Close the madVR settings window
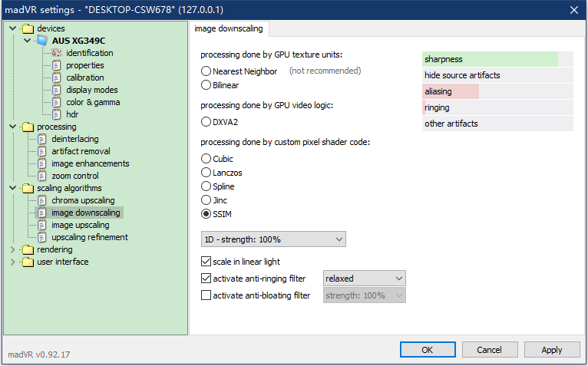The image size is (588, 366). [574, 10]
